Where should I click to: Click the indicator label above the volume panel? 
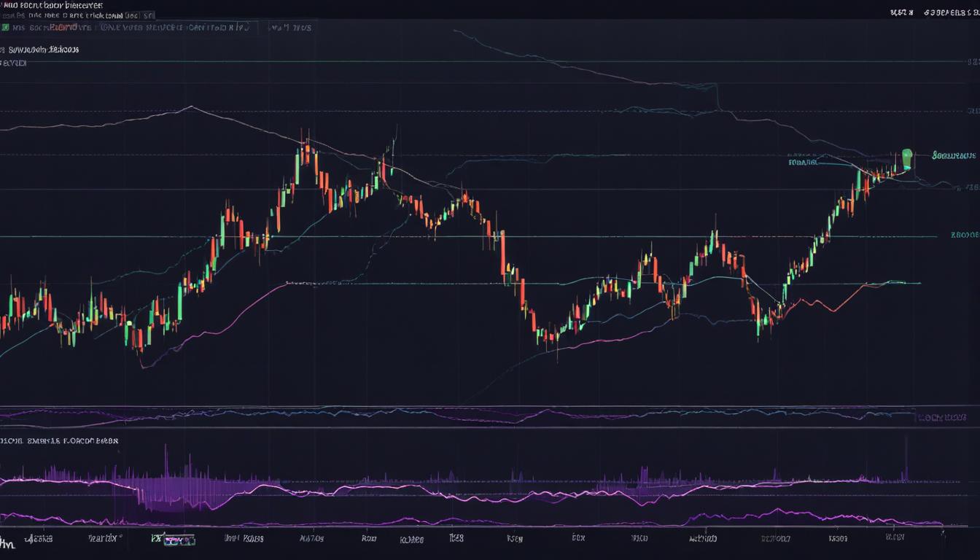coord(58,440)
